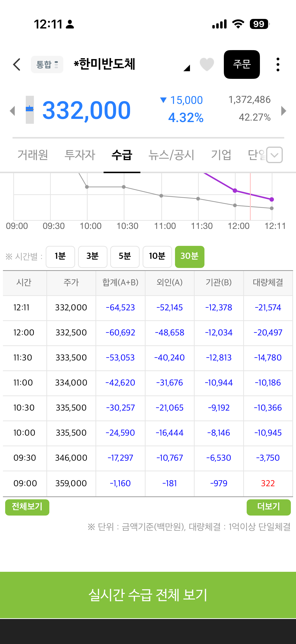
Task: Tap the 12:00 purple chart data point
Action: click(x=235, y=191)
